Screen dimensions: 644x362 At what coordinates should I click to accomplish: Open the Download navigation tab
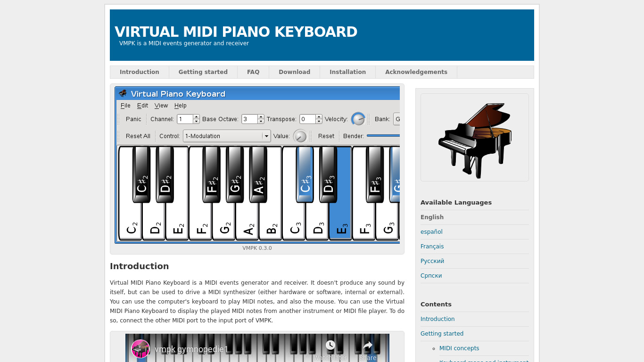(294, 72)
